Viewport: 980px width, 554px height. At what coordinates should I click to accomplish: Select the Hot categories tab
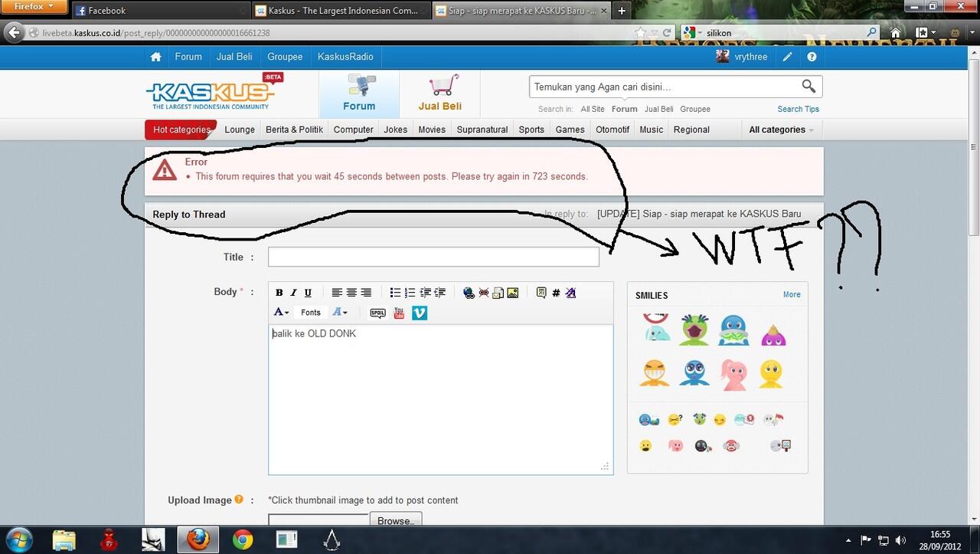tap(181, 129)
